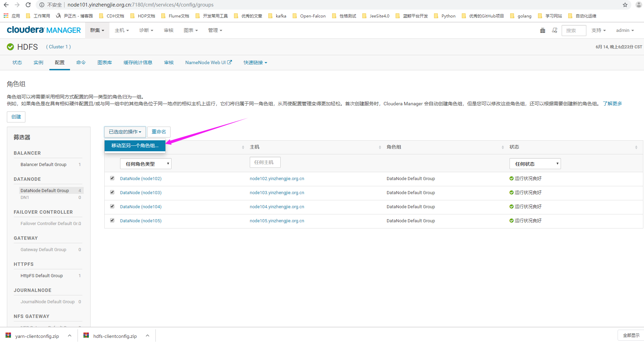
Task: Open the 任何状态 filter dropdown
Action: coord(535,164)
